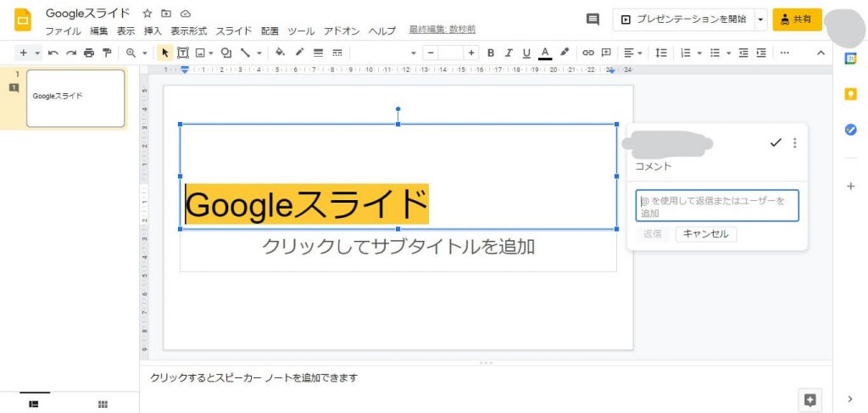Open the 挿入 menu
The height and width of the screenshot is (413, 868).
(153, 31)
